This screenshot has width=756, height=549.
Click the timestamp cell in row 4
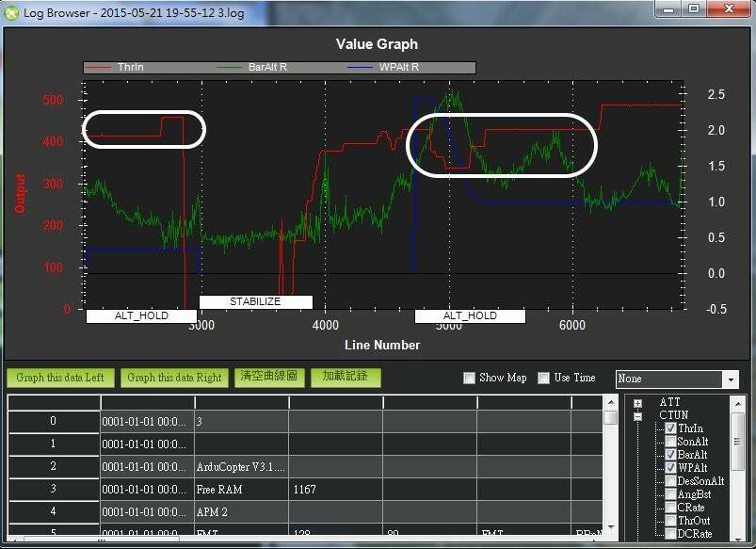click(x=147, y=512)
